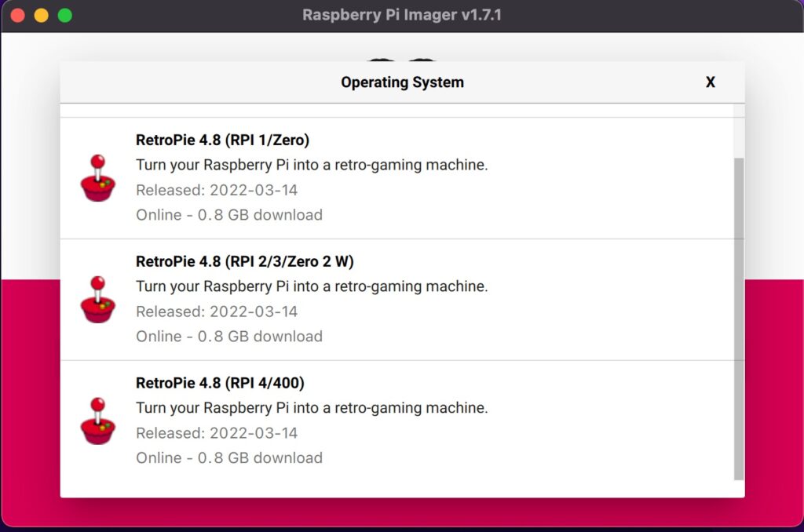Viewport: 804px width, 532px height.
Task: Click the Raspberry Pi Imager v1.7.1 title
Action: coord(402,15)
